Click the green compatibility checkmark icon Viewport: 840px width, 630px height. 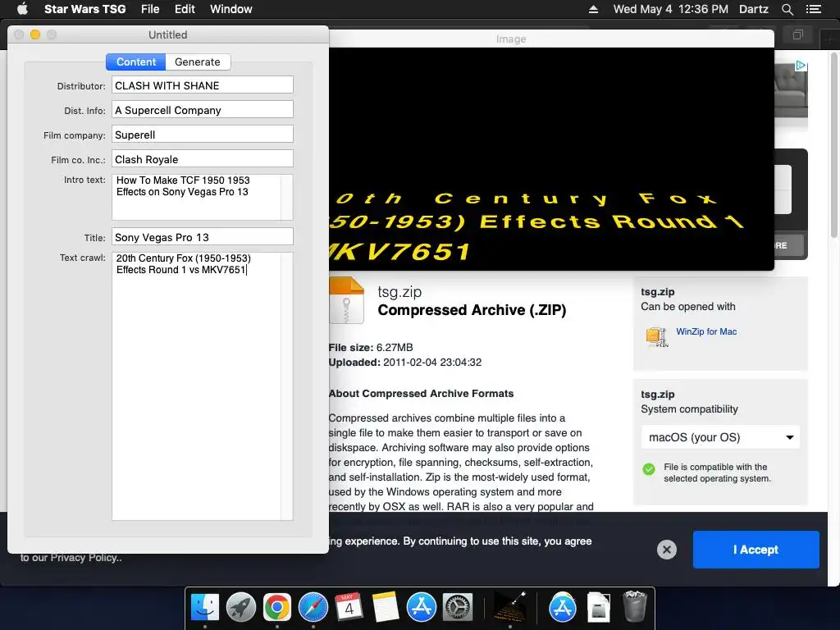(649, 469)
